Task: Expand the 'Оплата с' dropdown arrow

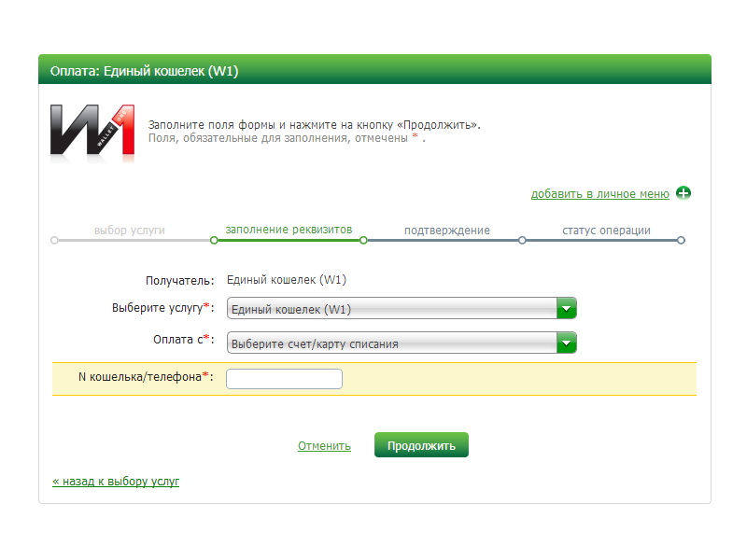Action: click(567, 343)
